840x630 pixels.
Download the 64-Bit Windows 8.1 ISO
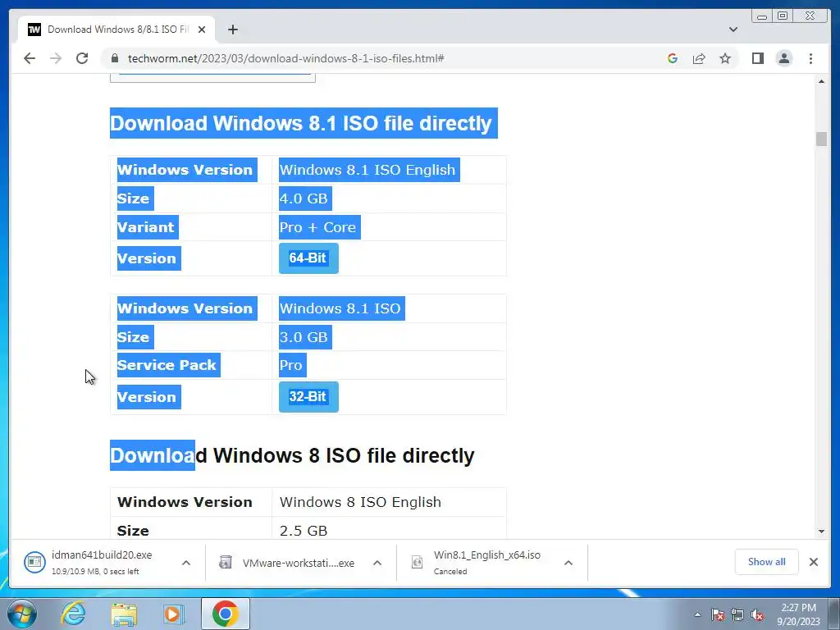click(x=308, y=258)
